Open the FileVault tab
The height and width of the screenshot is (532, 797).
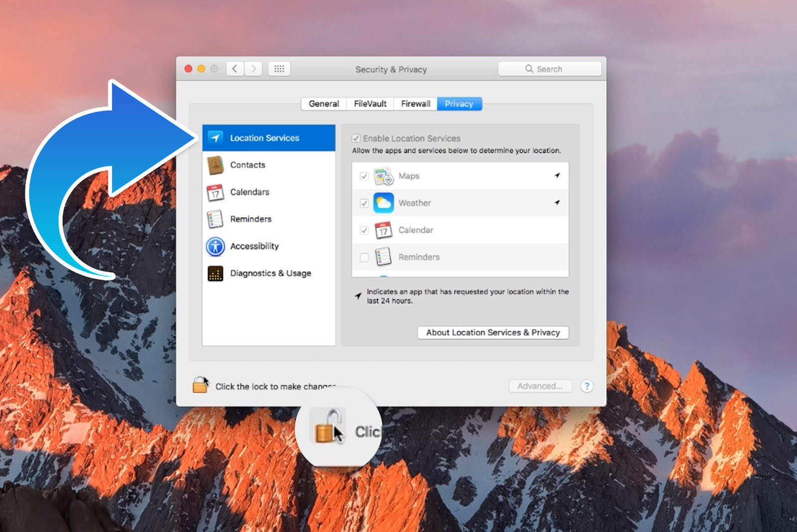370,104
